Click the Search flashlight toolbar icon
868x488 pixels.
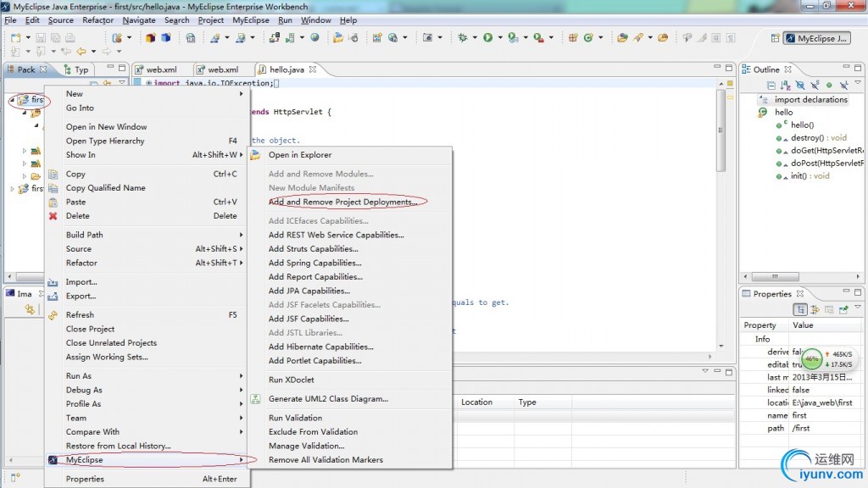(x=637, y=37)
